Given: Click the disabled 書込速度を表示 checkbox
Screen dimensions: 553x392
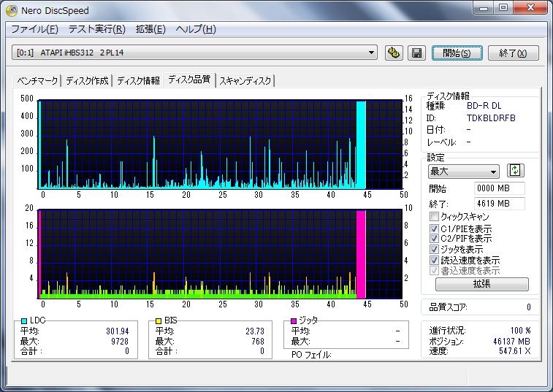Looking at the screenshot, I should [434, 270].
